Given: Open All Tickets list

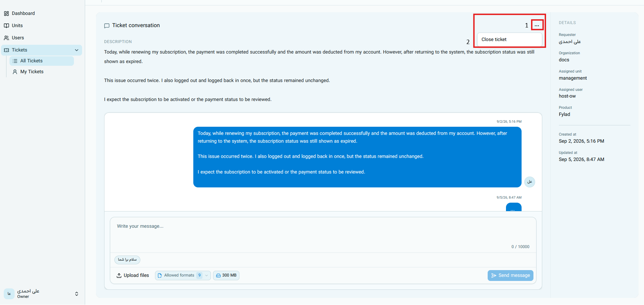Looking at the screenshot, I should 42,61.
